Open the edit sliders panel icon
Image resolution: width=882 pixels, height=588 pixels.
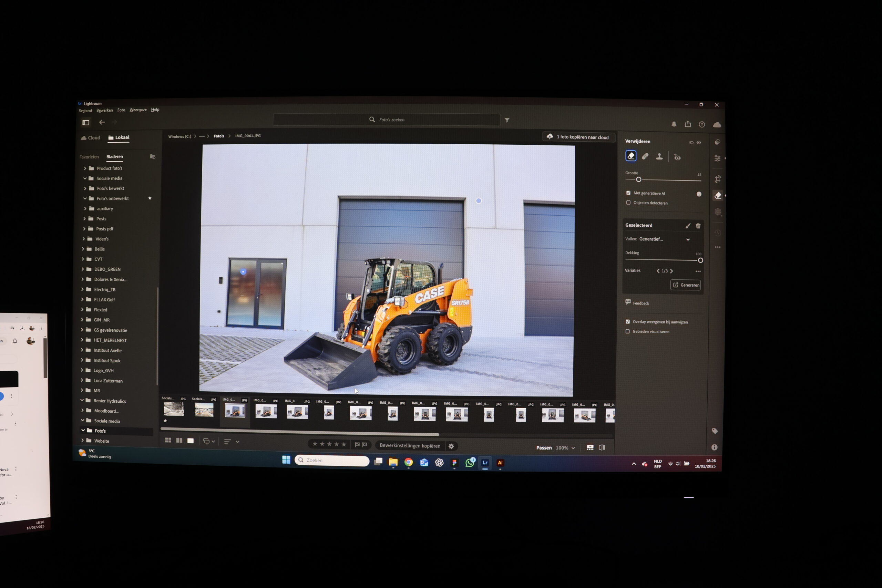tap(717, 158)
